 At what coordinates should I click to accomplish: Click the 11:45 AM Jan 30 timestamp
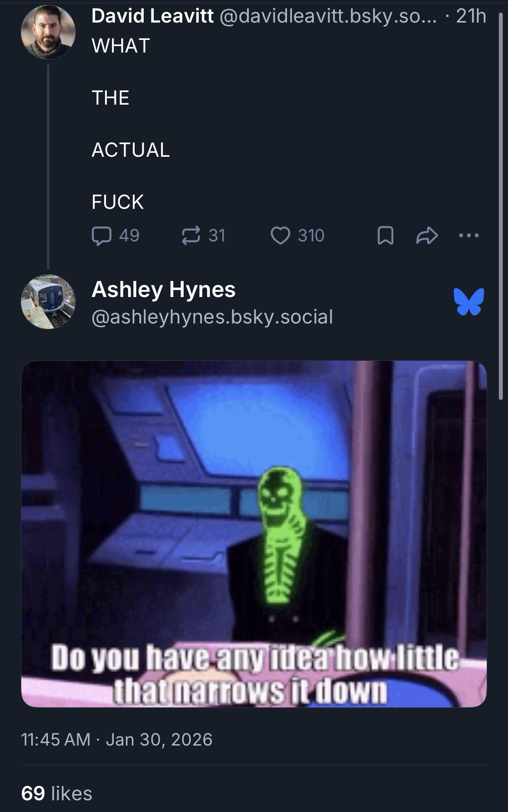(117, 739)
